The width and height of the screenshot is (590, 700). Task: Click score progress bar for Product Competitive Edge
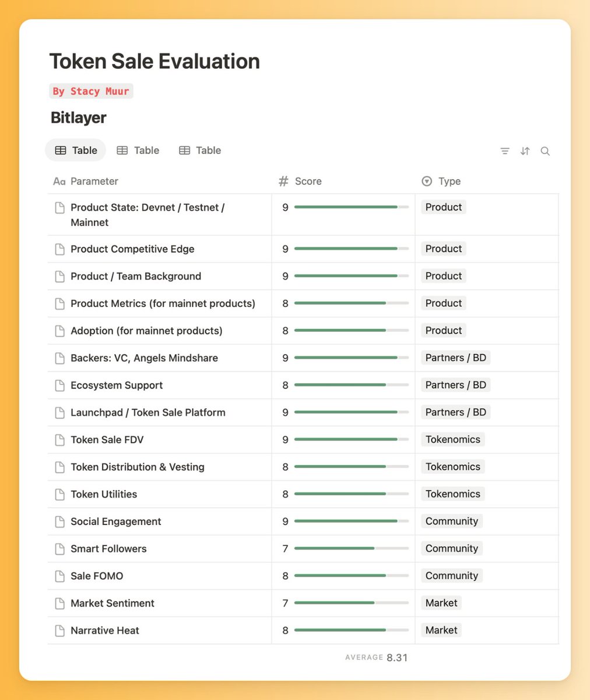tap(352, 249)
